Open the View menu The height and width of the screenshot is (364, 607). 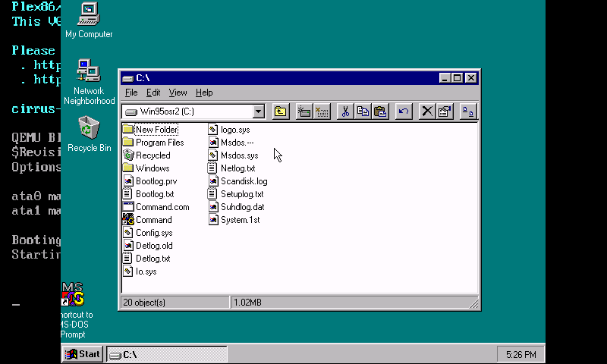(178, 93)
